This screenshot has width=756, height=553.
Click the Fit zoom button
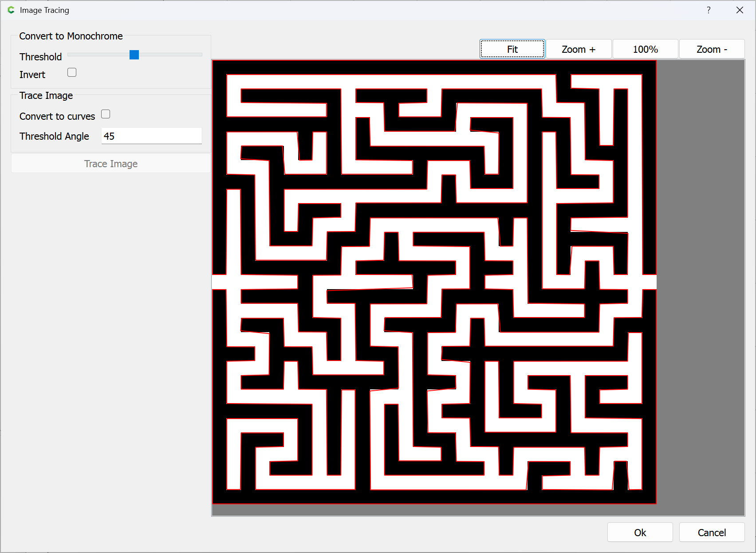coord(512,49)
